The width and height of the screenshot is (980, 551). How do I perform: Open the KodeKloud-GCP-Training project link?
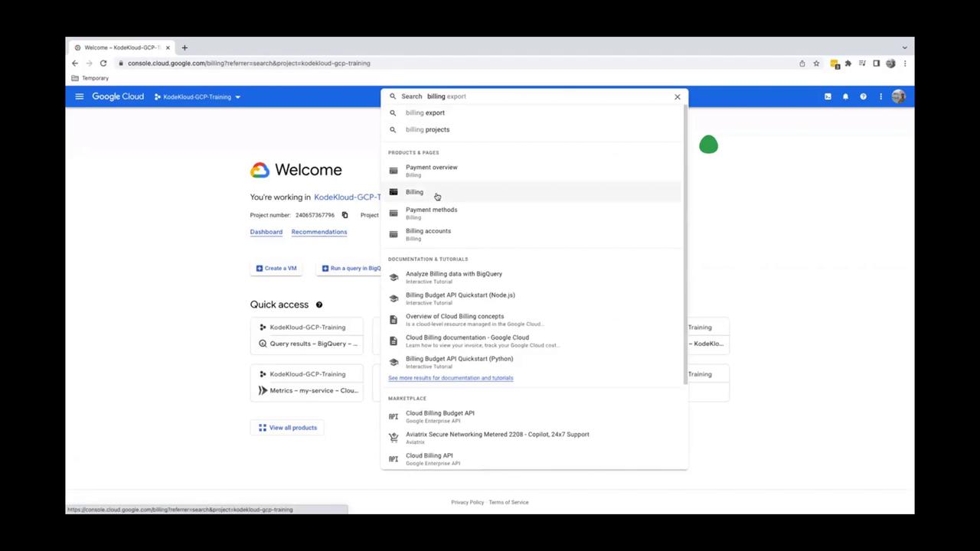coord(347,197)
